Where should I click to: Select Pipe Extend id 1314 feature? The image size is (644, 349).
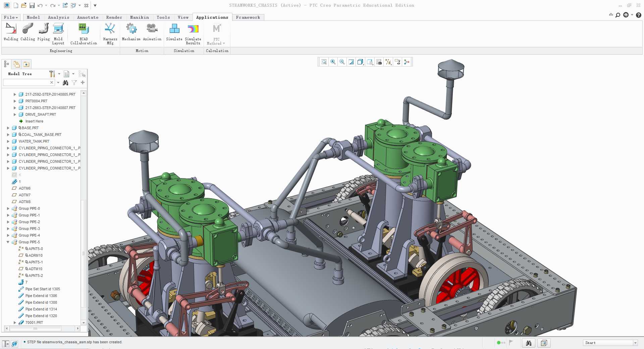[x=41, y=309]
